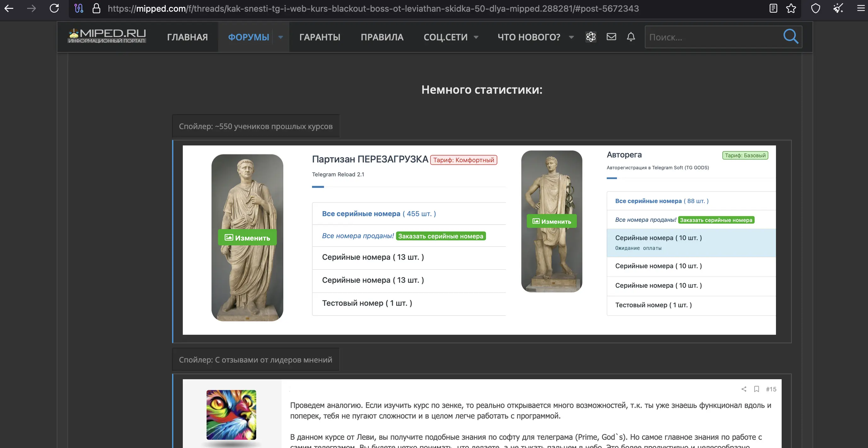
Task: Click the sparkle extension icon in toolbar
Action: (x=838, y=9)
